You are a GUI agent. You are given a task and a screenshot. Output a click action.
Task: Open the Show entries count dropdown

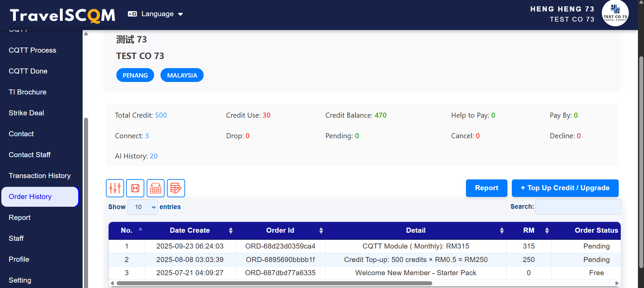click(x=143, y=207)
